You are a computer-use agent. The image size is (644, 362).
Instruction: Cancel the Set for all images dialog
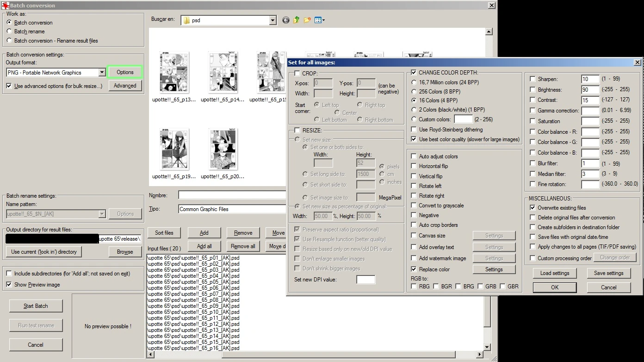[609, 287]
